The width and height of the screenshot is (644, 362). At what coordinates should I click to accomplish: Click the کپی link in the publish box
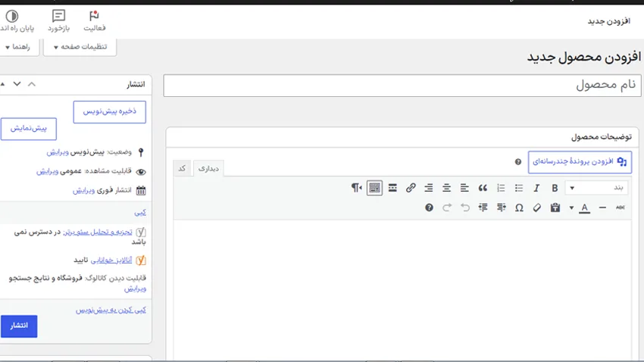tap(140, 212)
